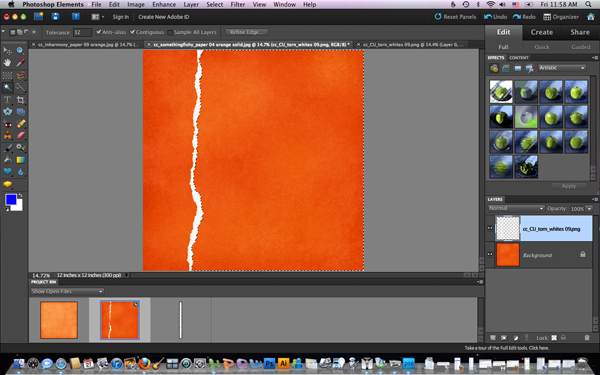Click the Tolerance input field

[x=82, y=32]
